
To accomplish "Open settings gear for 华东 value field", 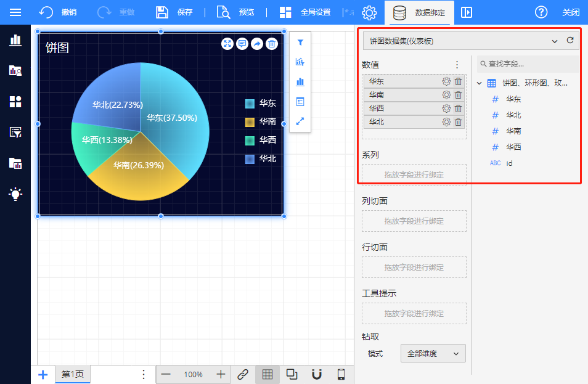I will (x=446, y=81).
